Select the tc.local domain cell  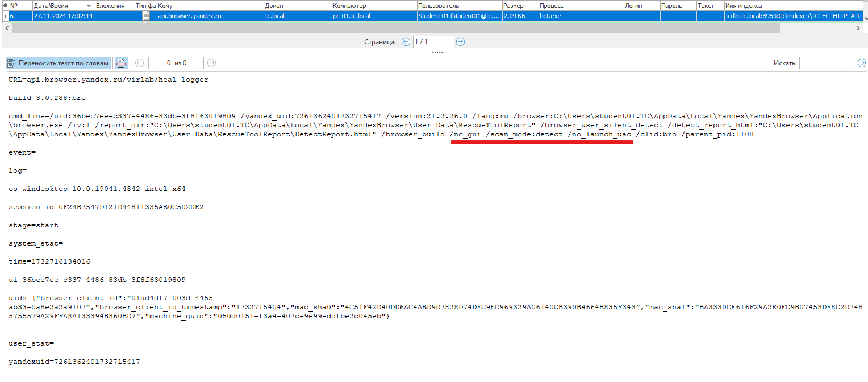click(297, 16)
